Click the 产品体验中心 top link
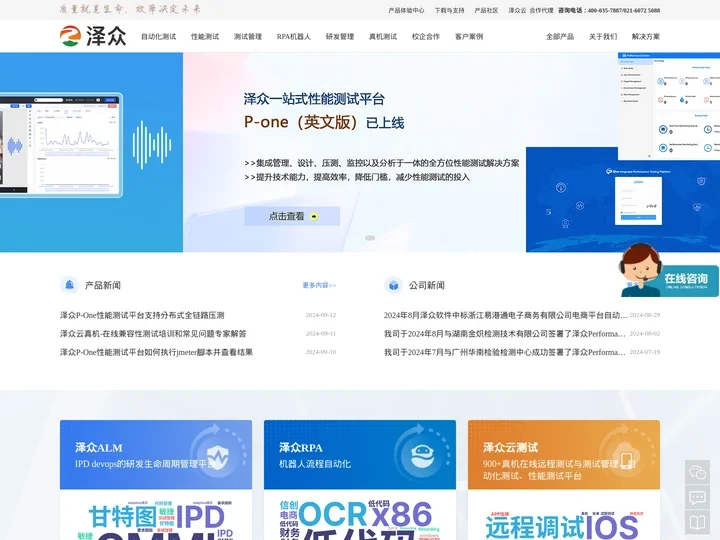The width and height of the screenshot is (720, 540). click(406, 10)
